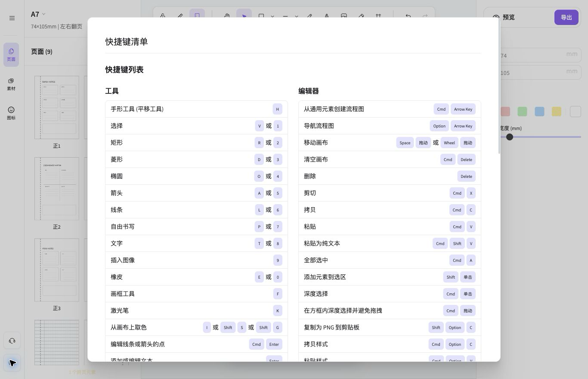Click the 椭圆 shortcut row label

click(117, 176)
